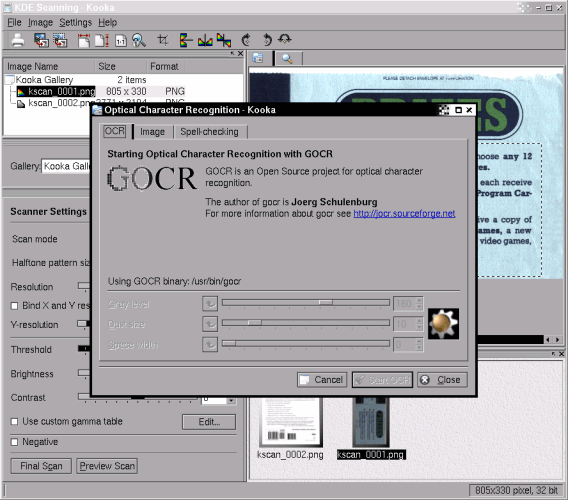The height and width of the screenshot is (500, 568).
Task: Click the "2 items" gallery count text
Action: click(x=131, y=80)
